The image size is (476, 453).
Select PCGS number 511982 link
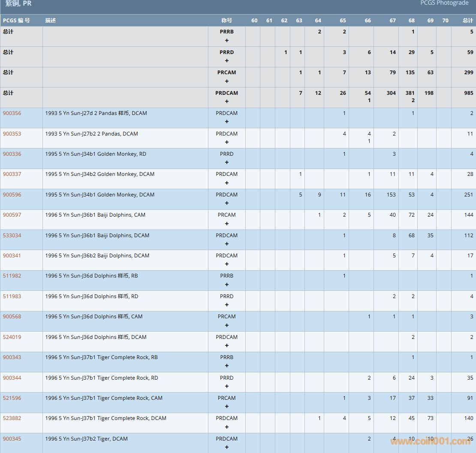(x=12, y=276)
